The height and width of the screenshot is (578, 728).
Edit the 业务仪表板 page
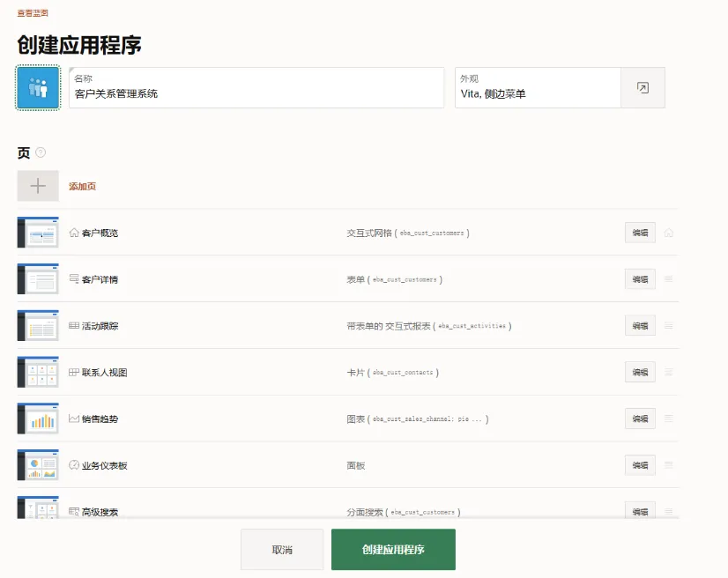pos(640,464)
